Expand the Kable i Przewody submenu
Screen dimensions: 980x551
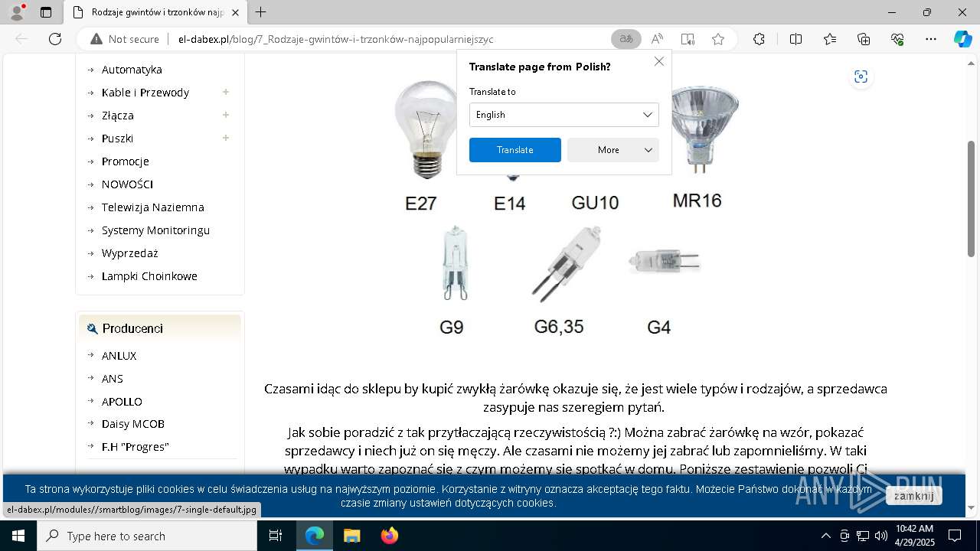pyautogui.click(x=226, y=92)
